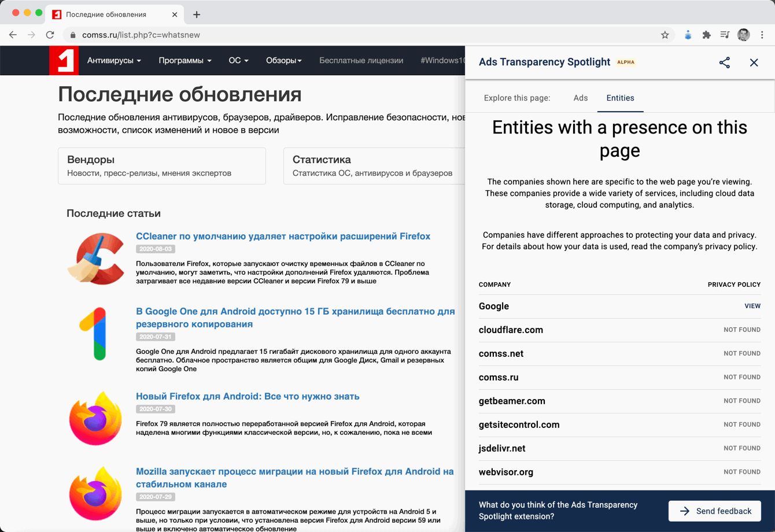This screenshot has width=775, height=532.
Task: Bookmark this page with the star icon
Action: pyautogui.click(x=666, y=35)
